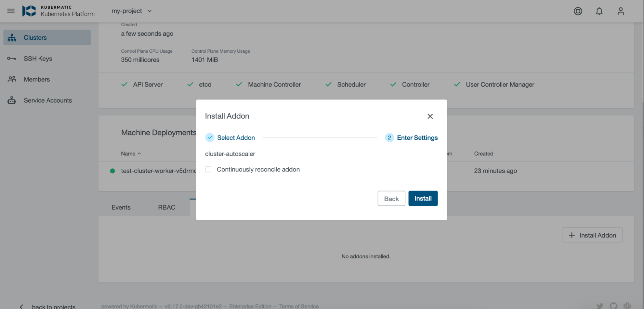Collapse the project selector chevron
644x309 pixels.
[x=149, y=11]
